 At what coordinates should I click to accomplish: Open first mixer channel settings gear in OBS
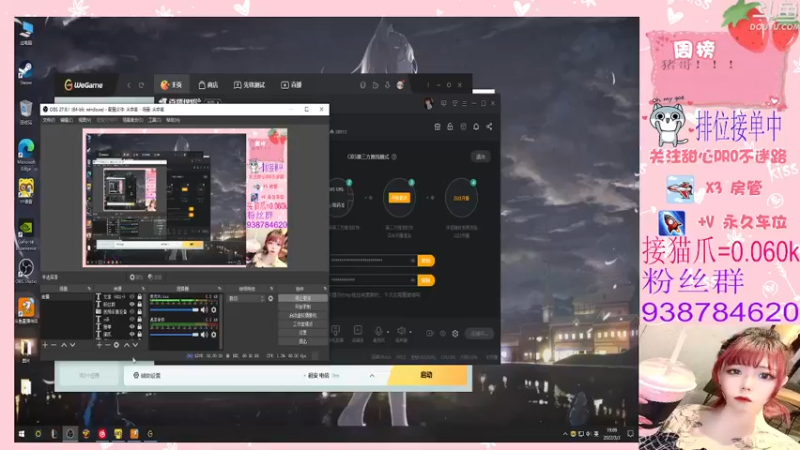click(x=214, y=310)
